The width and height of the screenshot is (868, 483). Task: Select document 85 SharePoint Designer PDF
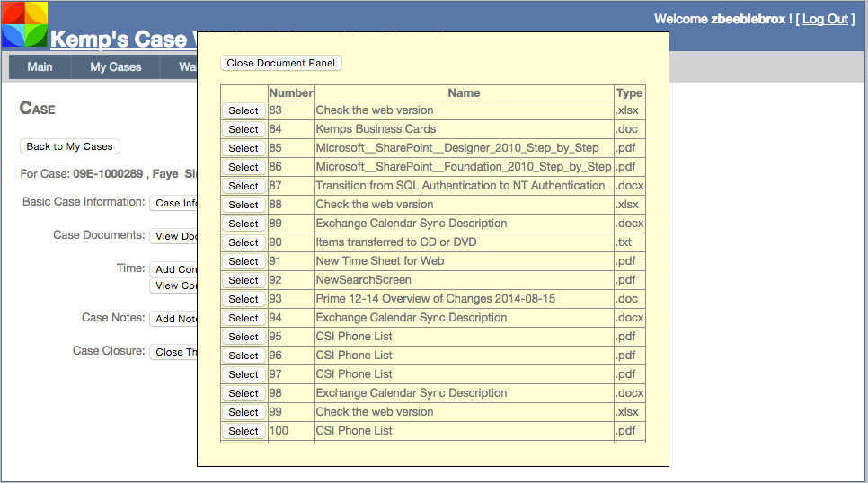(243, 148)
